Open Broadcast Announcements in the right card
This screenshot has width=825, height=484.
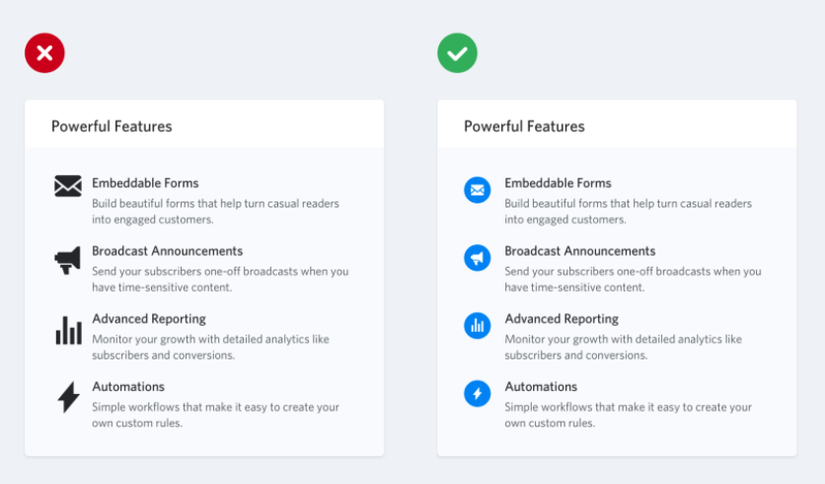coord(580,251)
